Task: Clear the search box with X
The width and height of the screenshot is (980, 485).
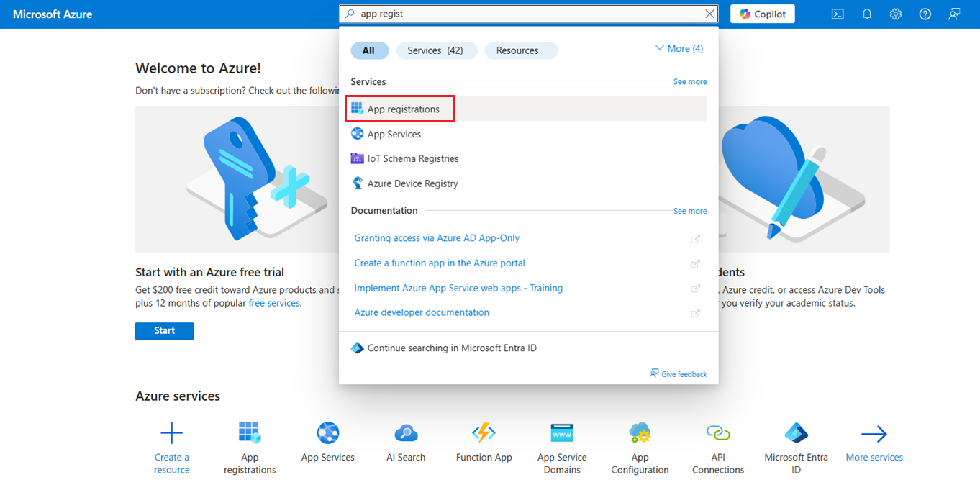Action: point(710,14)
